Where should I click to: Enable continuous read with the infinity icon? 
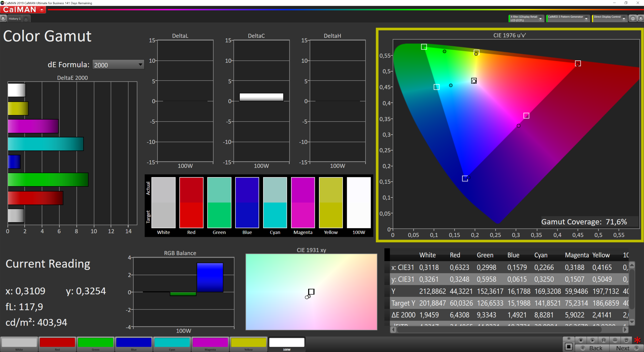coord(615,340)
